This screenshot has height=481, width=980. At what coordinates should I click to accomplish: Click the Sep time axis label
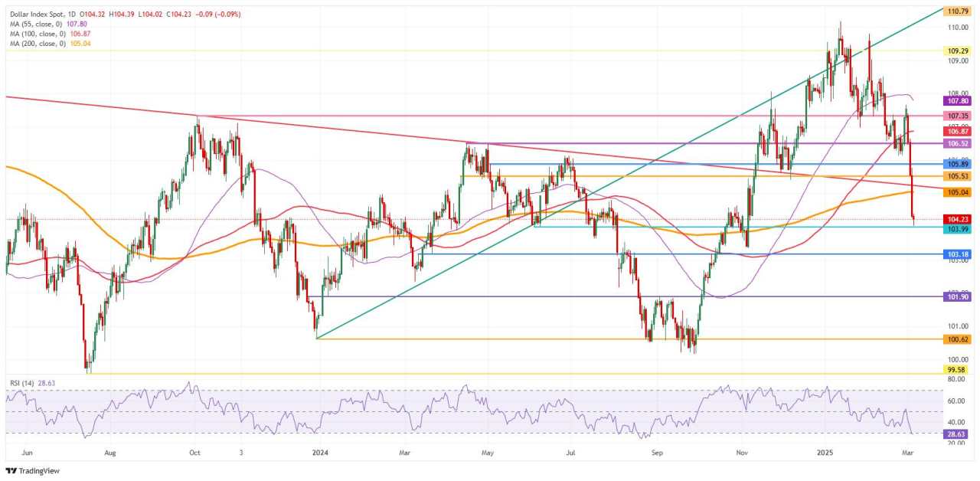click(656, 453)
